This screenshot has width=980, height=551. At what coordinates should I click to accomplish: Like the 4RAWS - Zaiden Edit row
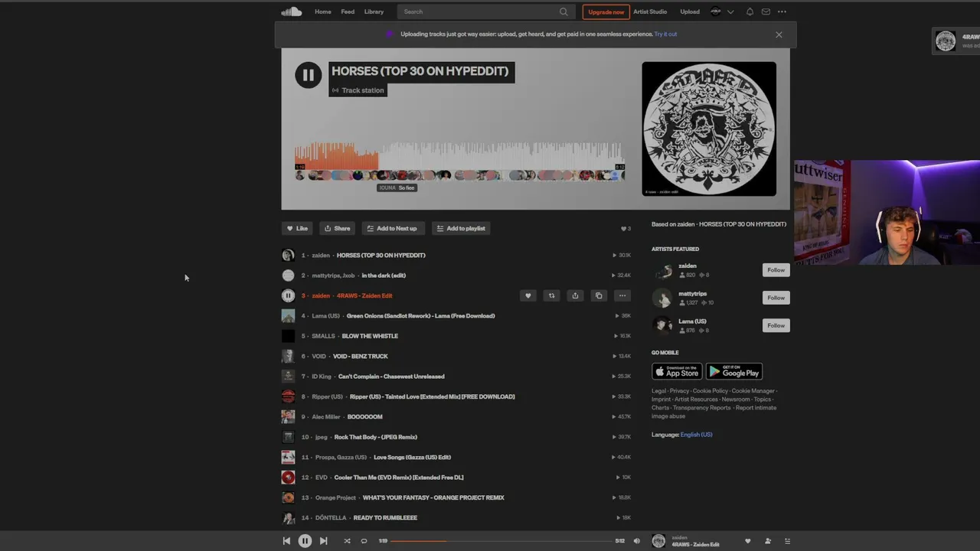[x=528, y=295]
